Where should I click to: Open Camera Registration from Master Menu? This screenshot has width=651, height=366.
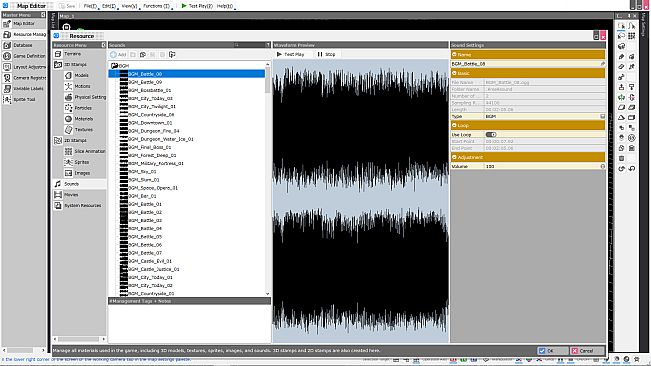pos(24,78)
